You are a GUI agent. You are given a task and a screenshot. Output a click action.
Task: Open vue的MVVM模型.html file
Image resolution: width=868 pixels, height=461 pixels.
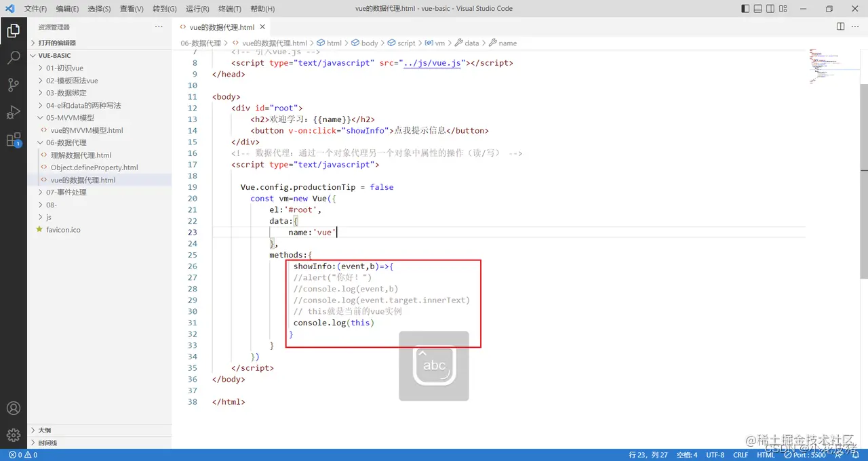100,130
